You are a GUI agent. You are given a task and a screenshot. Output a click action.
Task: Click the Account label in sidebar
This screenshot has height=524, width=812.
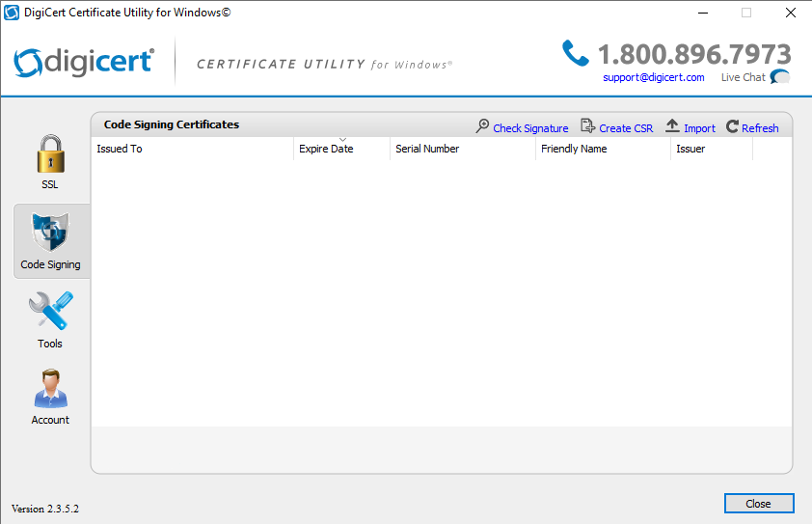tap(50, 420)
